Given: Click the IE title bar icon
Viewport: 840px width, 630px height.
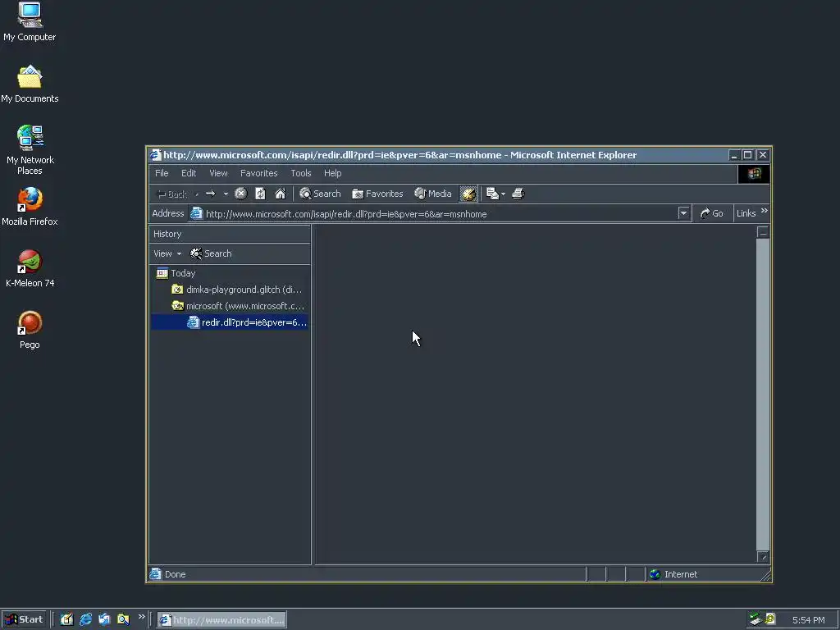Looking at the screenshot, I should 156,155.
